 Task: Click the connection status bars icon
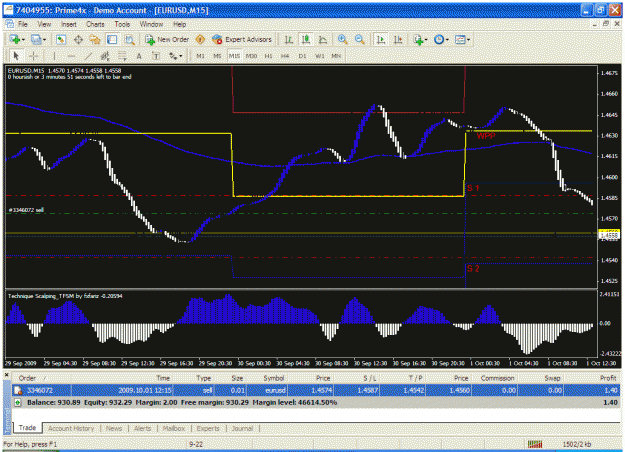(x=535, y=444)
